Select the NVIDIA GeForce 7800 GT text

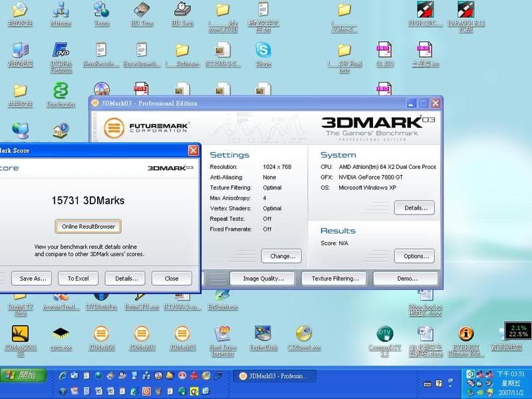point(370,177)
